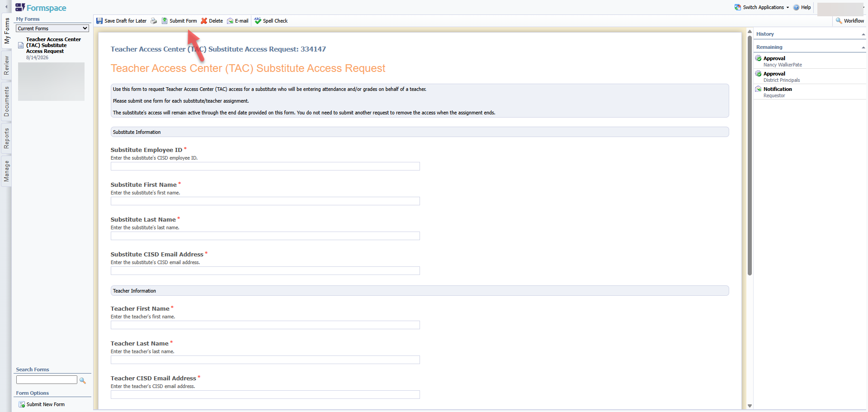Select the Teacher Access Center form in list
The height and width of the screenshot is (412, 868).
tap(53, 45)
